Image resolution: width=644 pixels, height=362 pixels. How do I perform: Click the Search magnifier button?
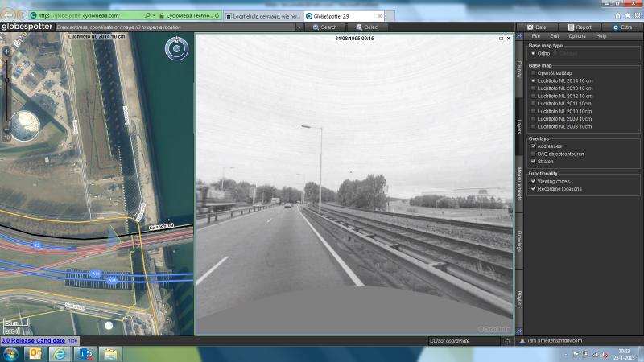click(324, 27)
